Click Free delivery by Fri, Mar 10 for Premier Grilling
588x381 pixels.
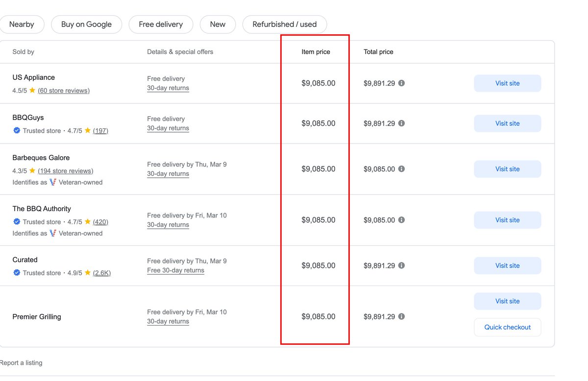click(187, 312)
